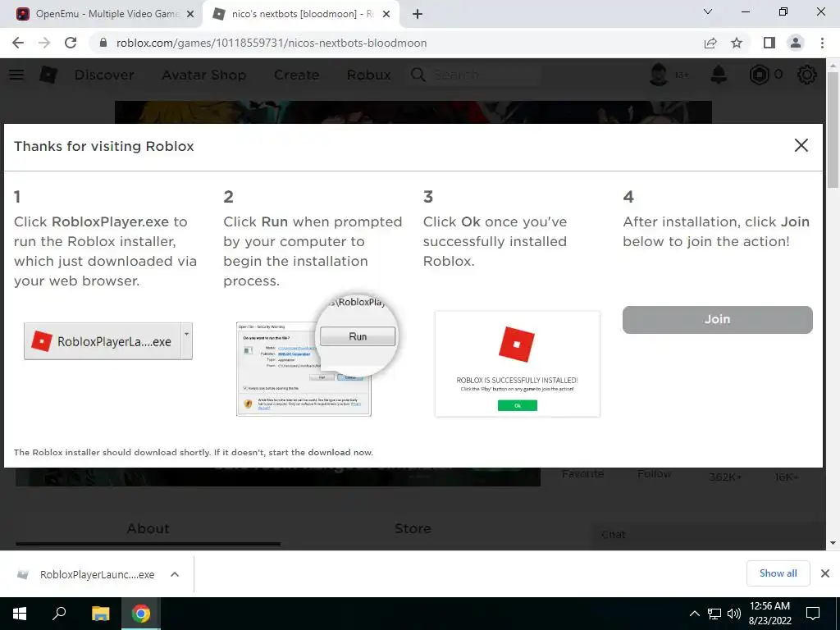Image resolution: width=840 pixels, height=630 pixels.
Task: Show hidden system tray icons
Action: click(694, 614)
